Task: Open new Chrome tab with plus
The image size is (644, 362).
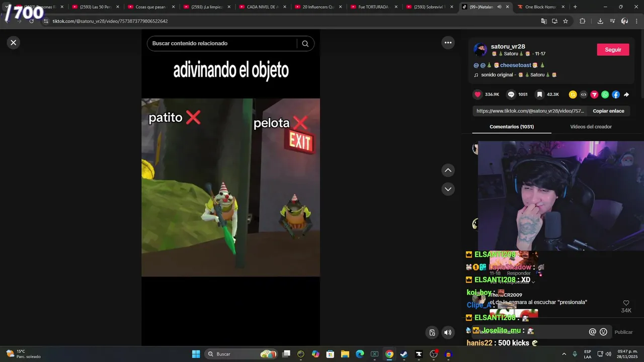Action: (575, 7)
